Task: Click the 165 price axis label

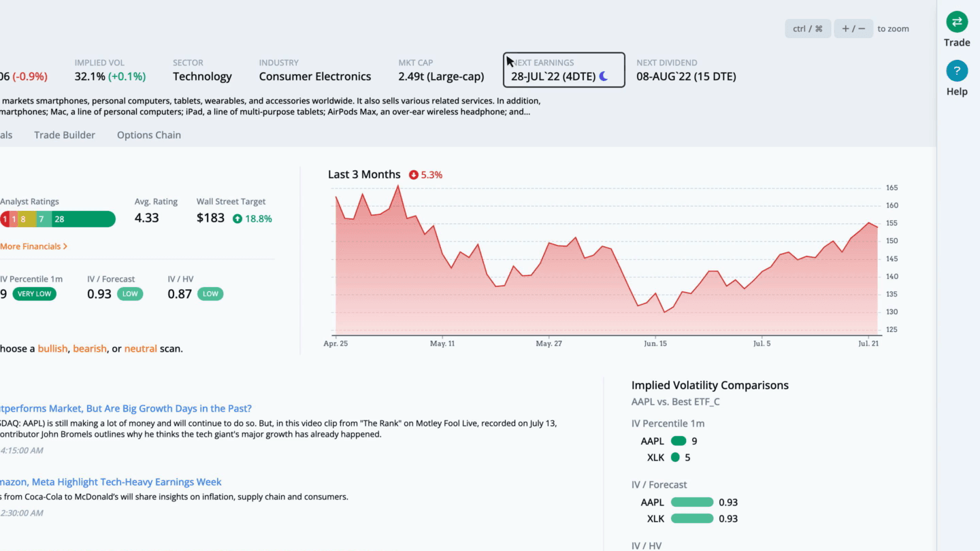Action: tap(892, 188)
